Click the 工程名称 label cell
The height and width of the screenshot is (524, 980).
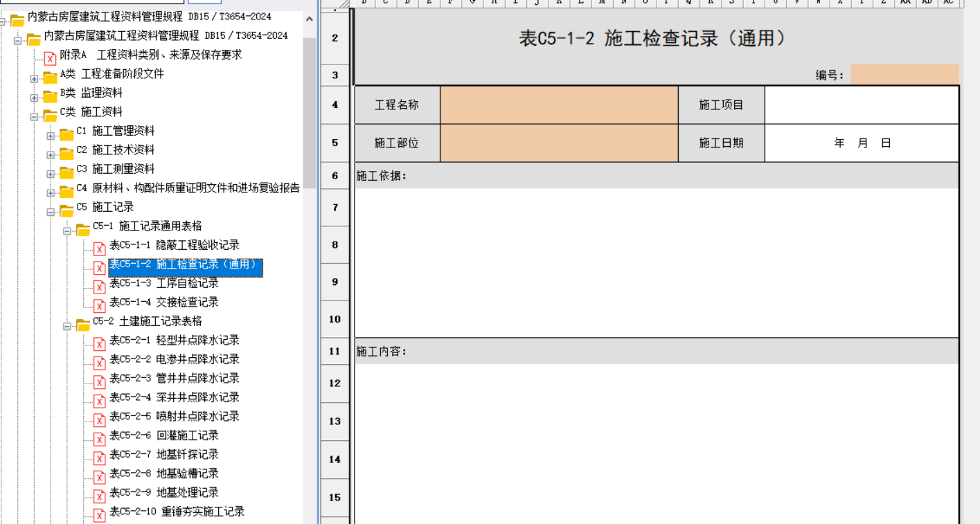[x=397, y=105]
